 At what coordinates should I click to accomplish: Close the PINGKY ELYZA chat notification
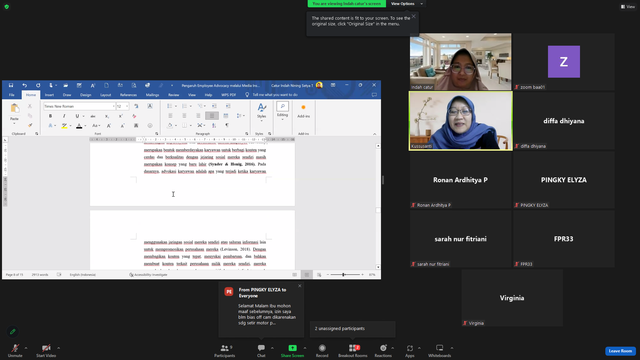click(x=300, y=286)
